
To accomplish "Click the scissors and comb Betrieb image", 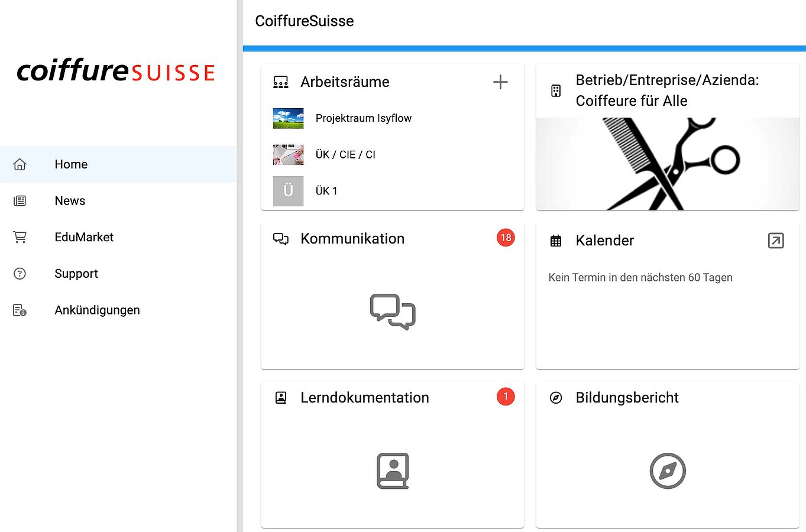I will (667, 164).
